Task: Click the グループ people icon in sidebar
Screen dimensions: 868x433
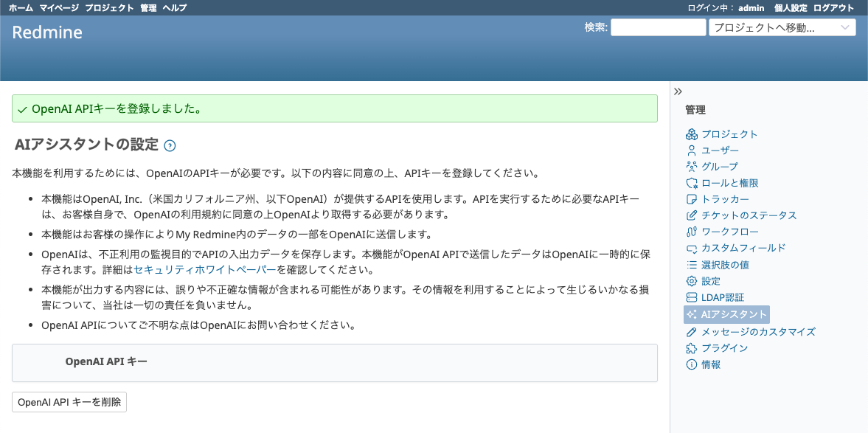Action: (x=691, y=167)
